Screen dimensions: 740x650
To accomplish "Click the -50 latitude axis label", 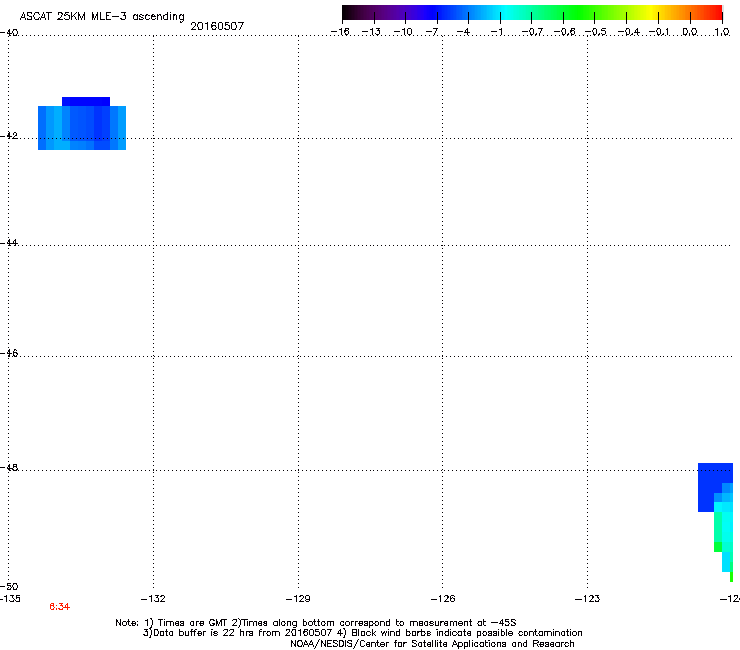I will [9, 586].
